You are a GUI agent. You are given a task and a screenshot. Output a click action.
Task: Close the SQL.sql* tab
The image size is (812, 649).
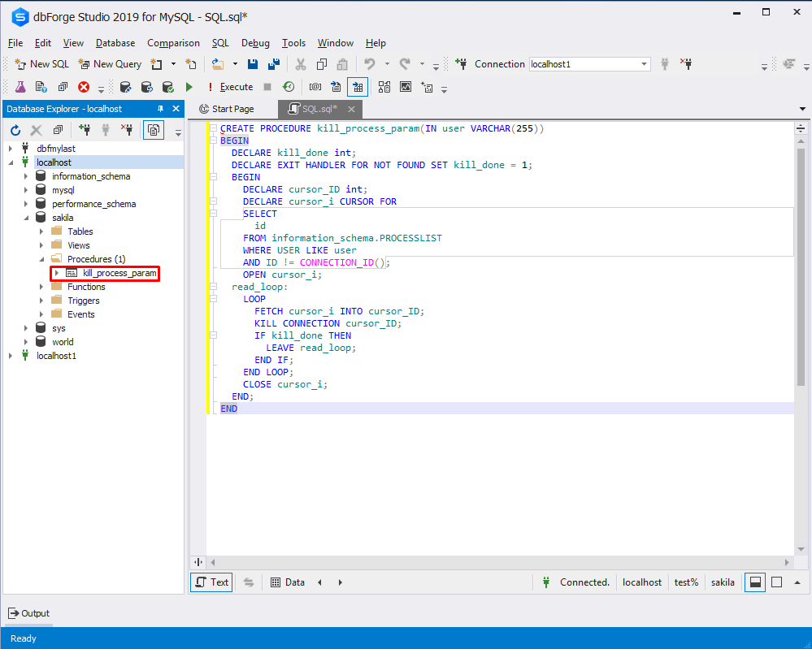coord(351,109)
